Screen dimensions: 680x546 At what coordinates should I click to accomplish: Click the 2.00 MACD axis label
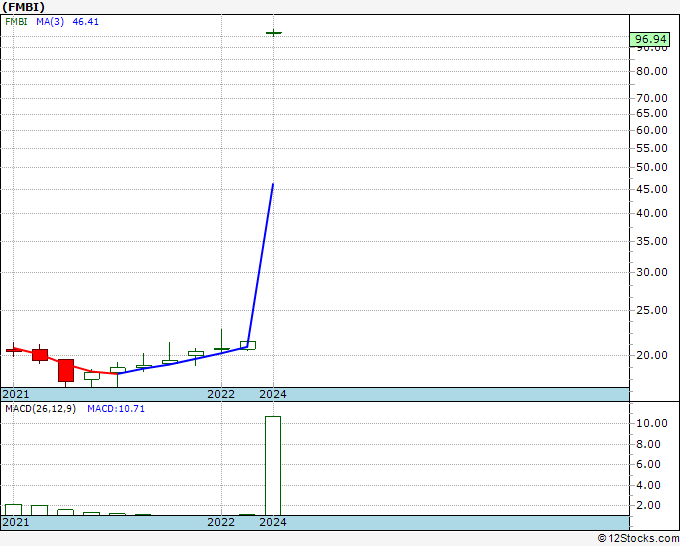(648, 505)
